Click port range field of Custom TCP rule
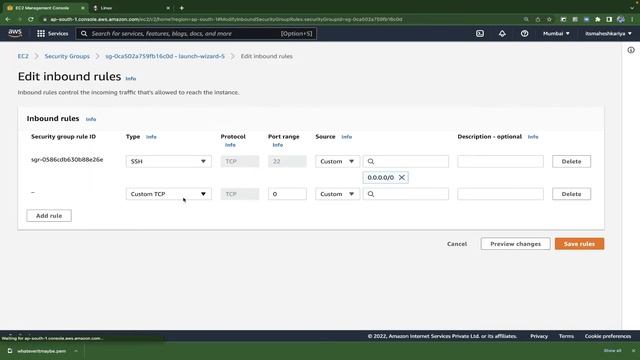The width and height of the screenshot is (640, 360). point(287,194)
